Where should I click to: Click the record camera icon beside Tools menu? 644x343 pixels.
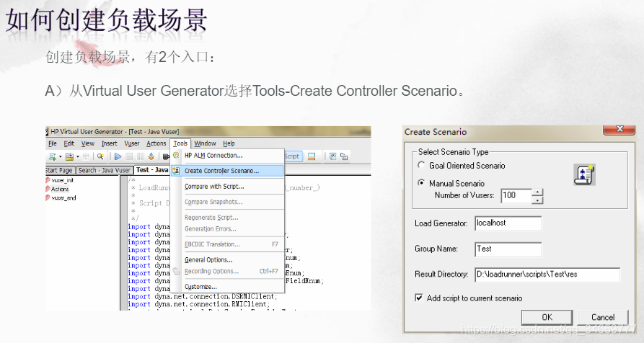pyautogui.click(x=166, y=156)
